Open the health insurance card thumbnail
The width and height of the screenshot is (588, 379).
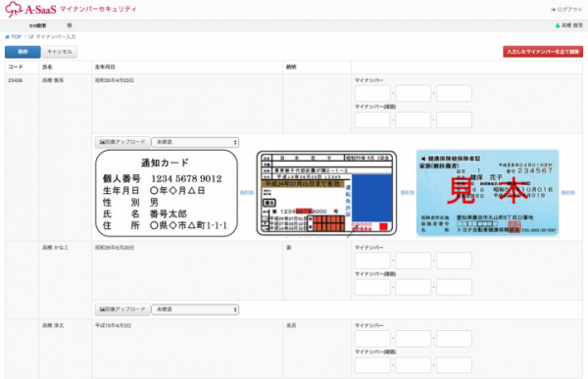pyautogui.click(x=487, y=193)
